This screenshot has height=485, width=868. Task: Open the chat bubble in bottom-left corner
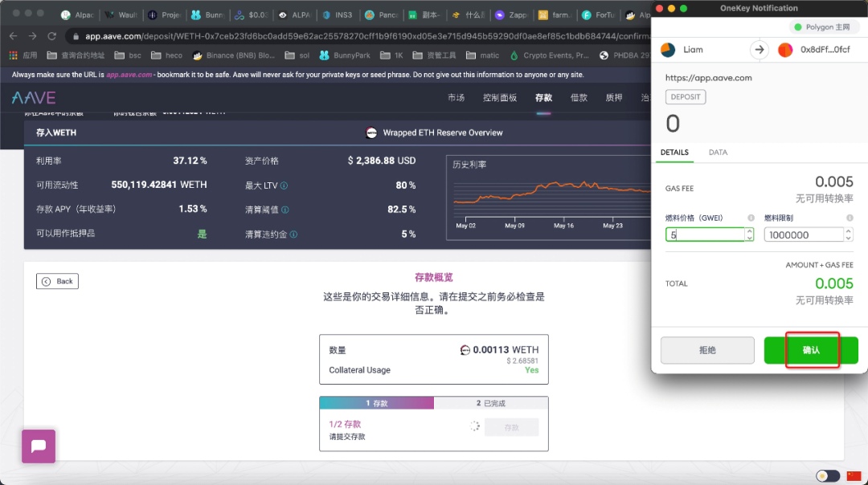38,446
